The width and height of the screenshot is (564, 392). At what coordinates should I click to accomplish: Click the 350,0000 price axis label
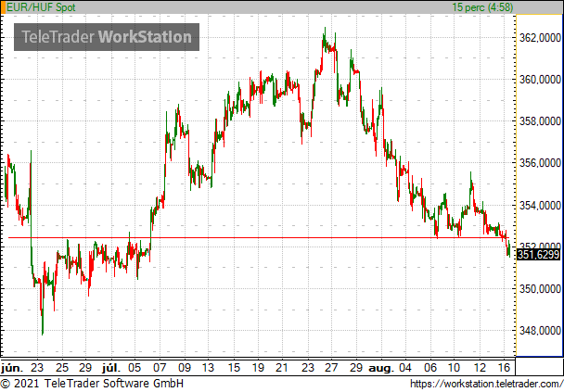pos(540,289)
